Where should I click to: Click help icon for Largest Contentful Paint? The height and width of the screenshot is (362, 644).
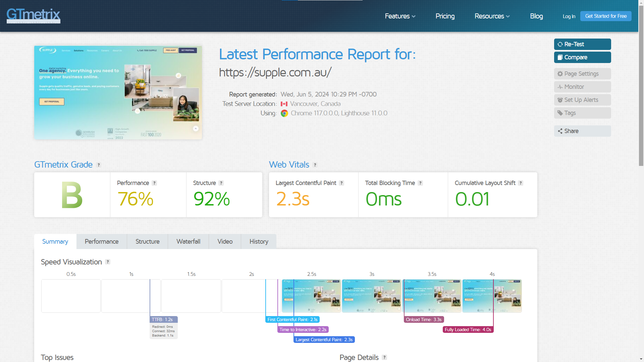pos(341,183)
